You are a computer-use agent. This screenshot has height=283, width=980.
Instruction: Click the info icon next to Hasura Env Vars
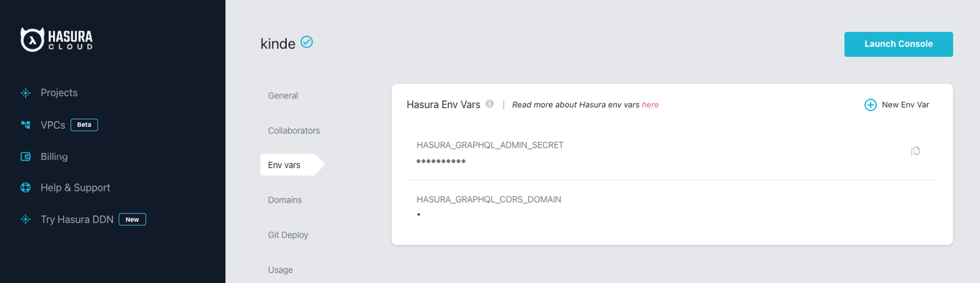pyautogui.click(x=490, y=104)
